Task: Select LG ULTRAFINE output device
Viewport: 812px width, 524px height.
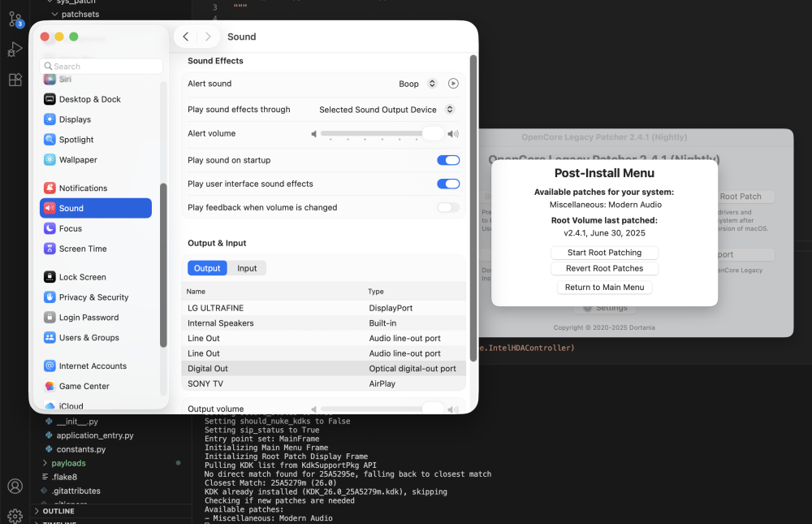Action: coord(324,308)
